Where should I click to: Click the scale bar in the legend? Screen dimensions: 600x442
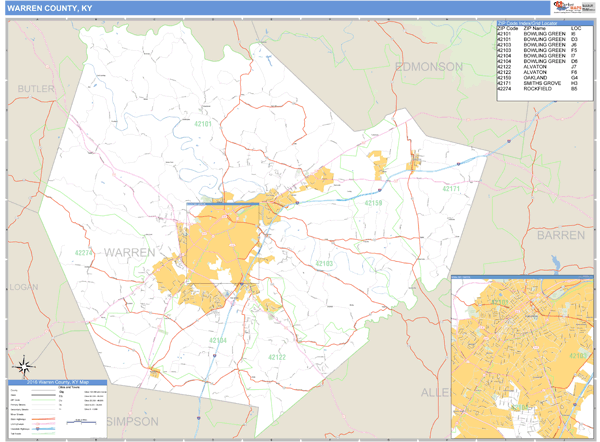click(x=81, y=422)
